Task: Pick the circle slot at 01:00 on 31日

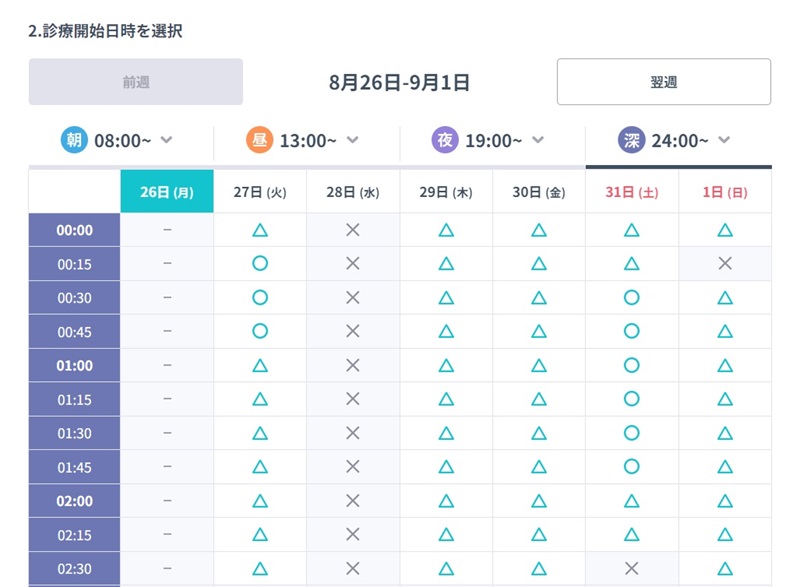Action: [632, 365]
